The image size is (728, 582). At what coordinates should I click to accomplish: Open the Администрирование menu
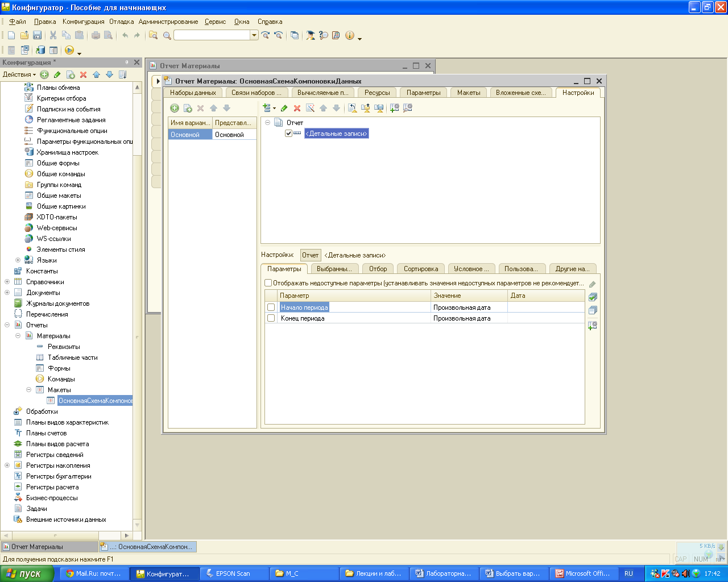click(x=168, y=22)
